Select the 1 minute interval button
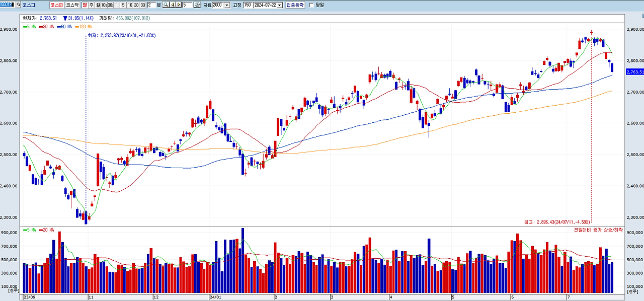The width and height of the screenshot is (644, 301). (117, 5)
